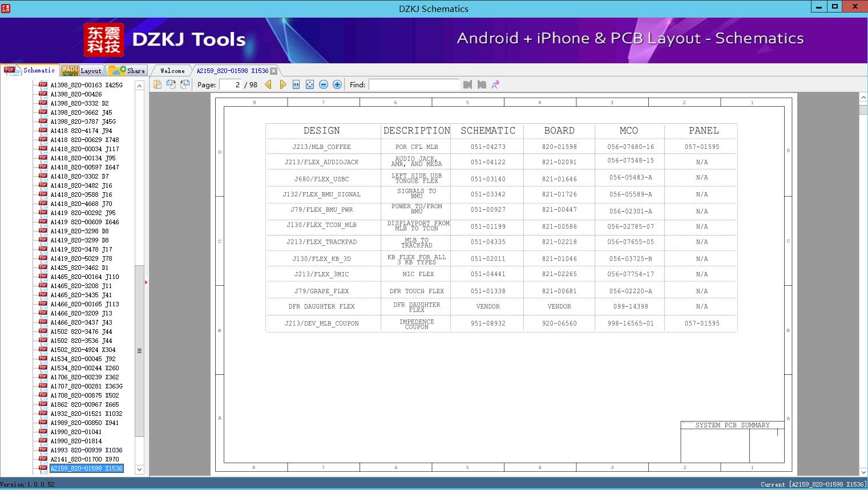Fit page to width icon
The image size is (868, 490).
[296, 84]
